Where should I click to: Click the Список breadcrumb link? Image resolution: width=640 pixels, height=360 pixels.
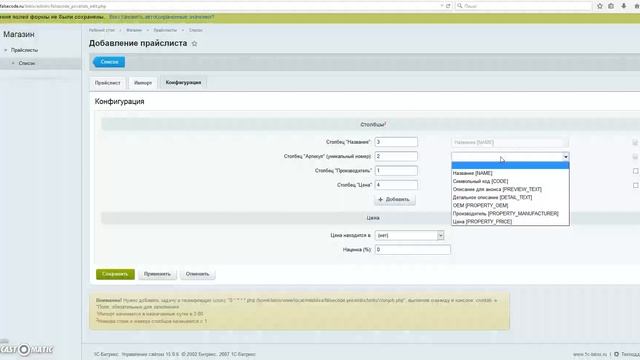click(x=196, y=30)
